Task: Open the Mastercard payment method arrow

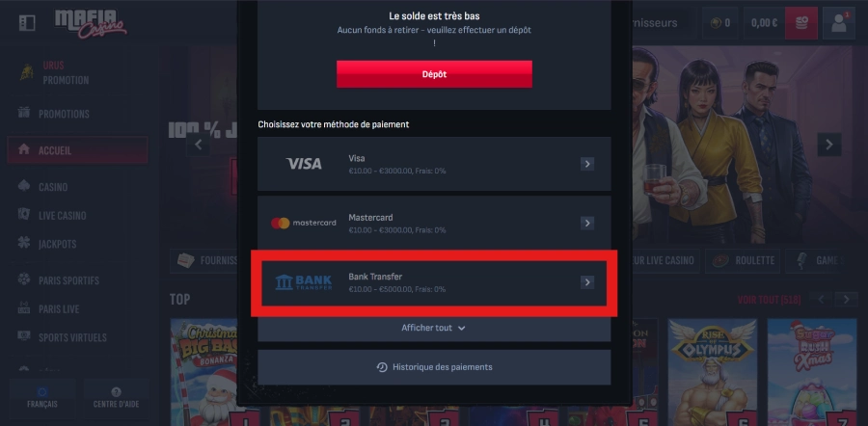Action: [x=586, y=223]
